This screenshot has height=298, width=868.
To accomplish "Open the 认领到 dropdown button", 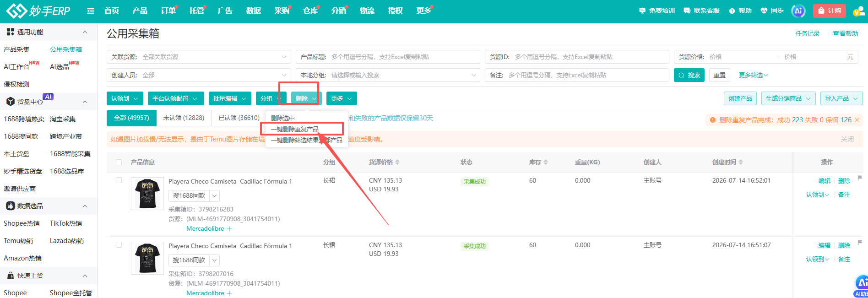I will tap(125, 98).
